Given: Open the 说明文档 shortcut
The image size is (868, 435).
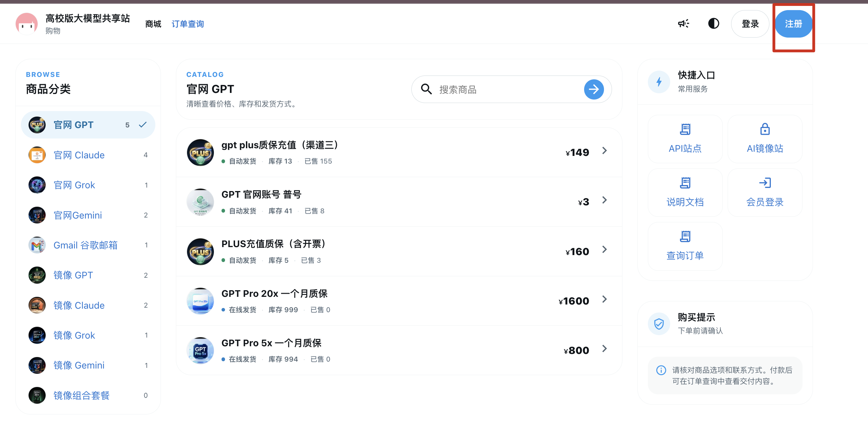Looking at the screenshot, I should (685, 192).
